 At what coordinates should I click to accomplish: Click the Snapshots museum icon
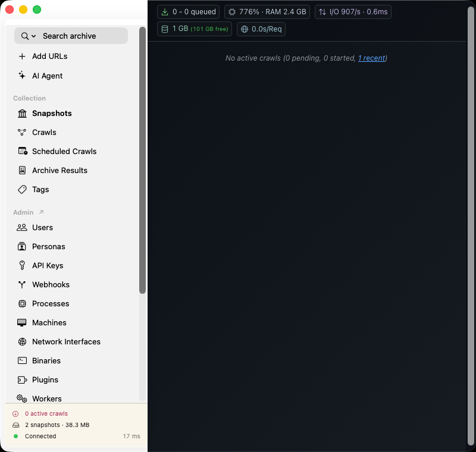(x=22, y=114)
